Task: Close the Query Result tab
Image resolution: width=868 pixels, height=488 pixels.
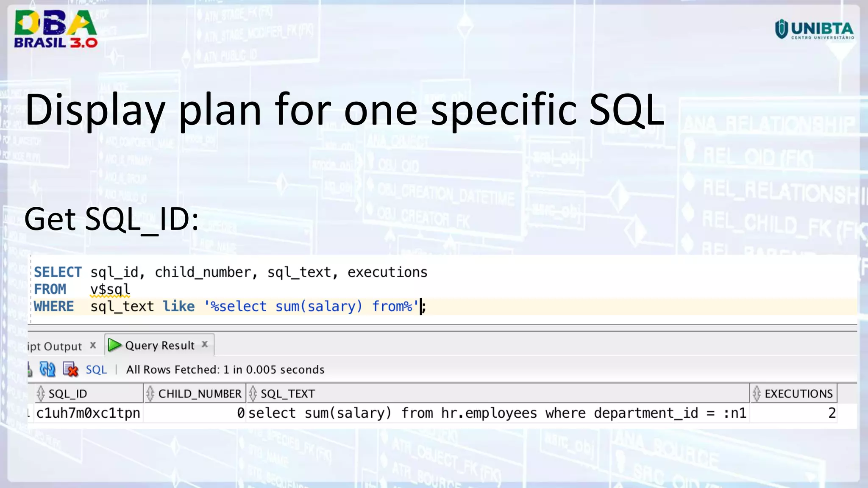Action: 205,344
